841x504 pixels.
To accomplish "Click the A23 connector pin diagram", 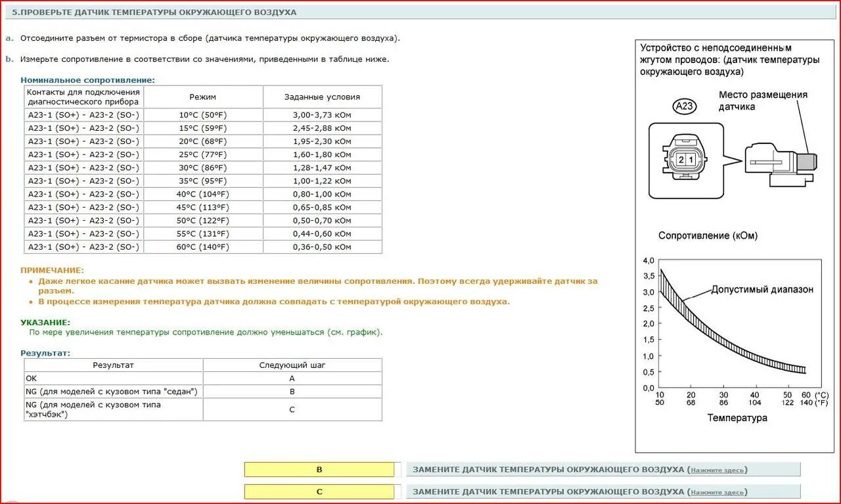I will click(685, 160).
